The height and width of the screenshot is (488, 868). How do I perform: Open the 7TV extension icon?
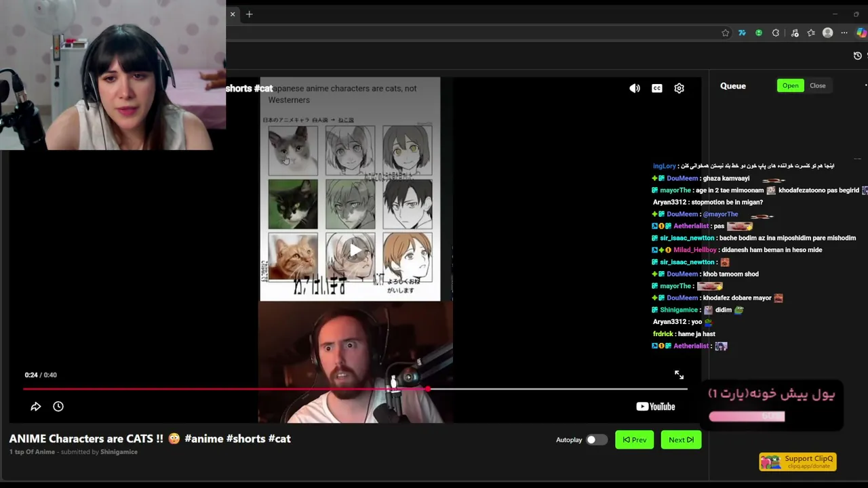click(742, 33)
